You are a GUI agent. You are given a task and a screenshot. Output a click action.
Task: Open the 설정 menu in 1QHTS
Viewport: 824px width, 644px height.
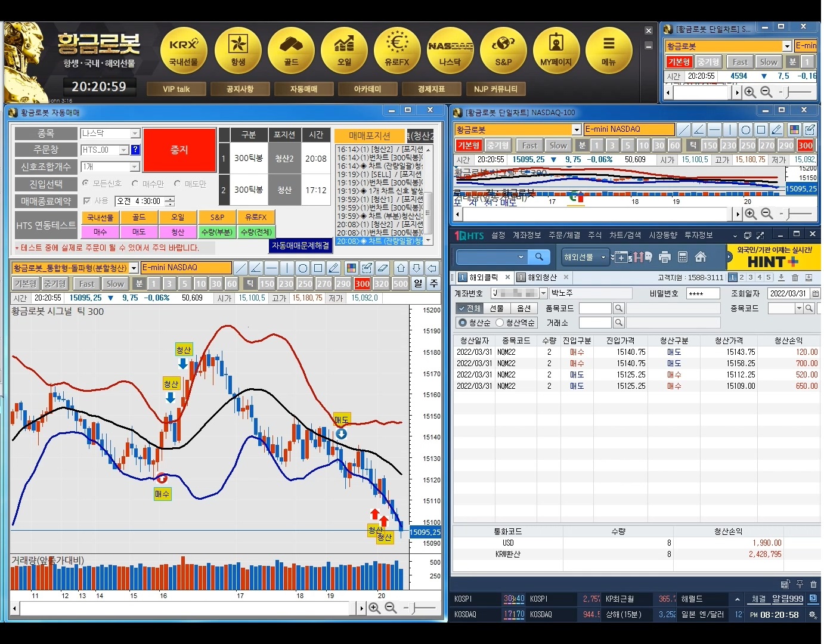coord(498,236)
